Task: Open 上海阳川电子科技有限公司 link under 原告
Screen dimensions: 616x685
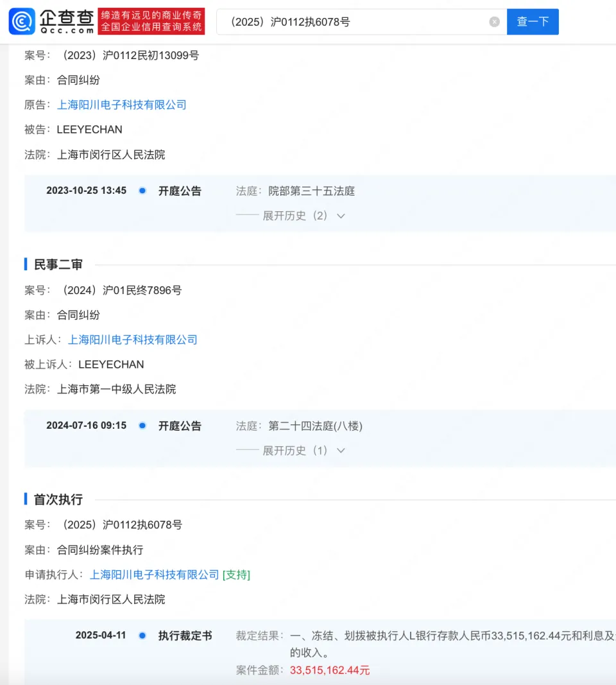Action: [x=122, y=105]
